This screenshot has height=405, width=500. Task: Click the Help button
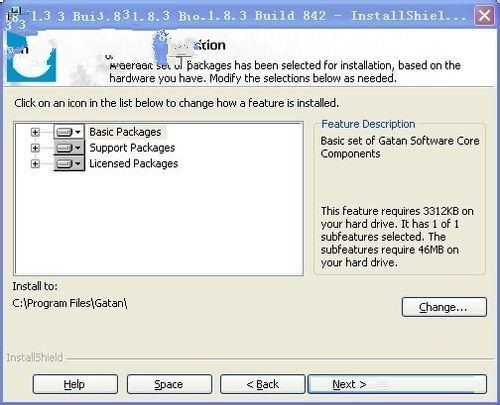click(75, 384)
